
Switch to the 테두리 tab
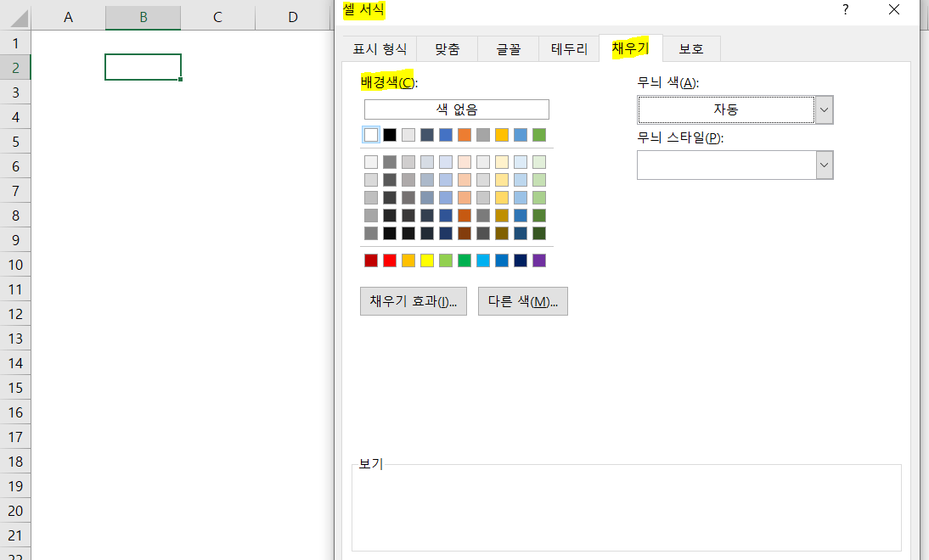[569, 48]
